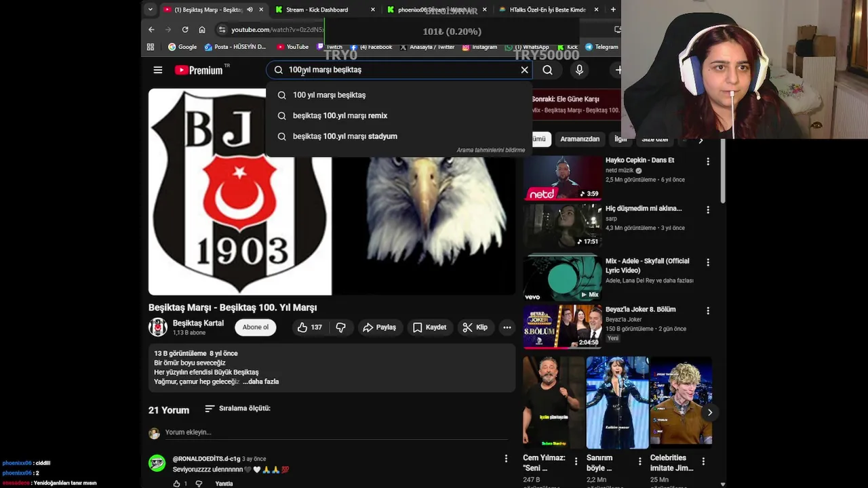Switch to the HTalks Özel tab
The image size is (868, 488).
point(549,9)
